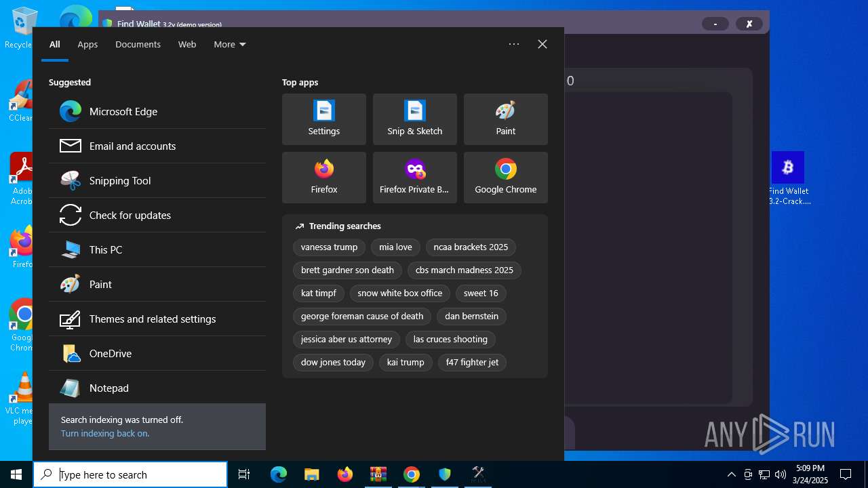Open Paint tile in Top apps
Viewport: 868px width, 488px height.
coord(506,119)
